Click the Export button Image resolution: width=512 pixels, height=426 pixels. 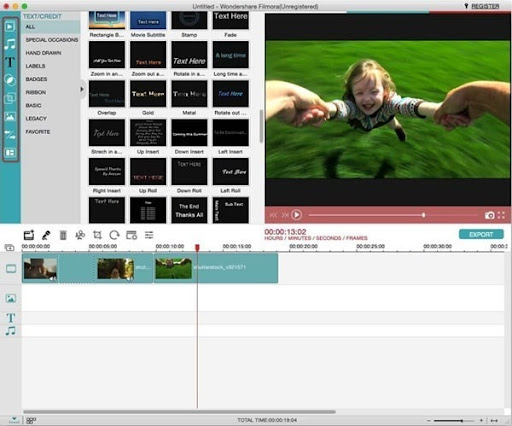pyautogui.click(x=481, y=234)
